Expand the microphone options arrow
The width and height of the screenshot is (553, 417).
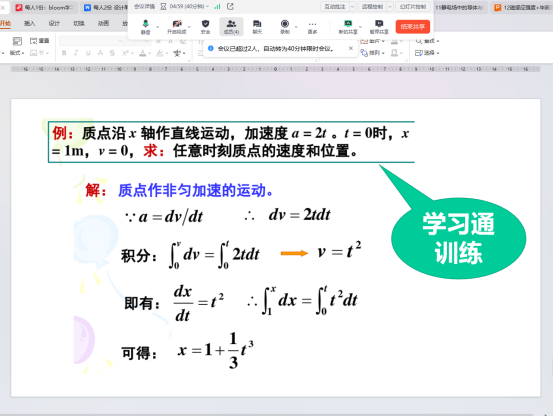pos(157,27)
